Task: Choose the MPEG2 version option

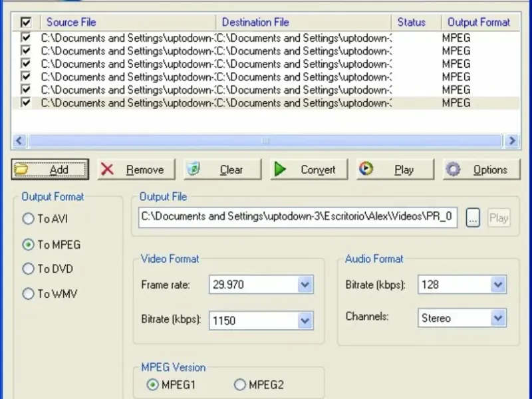Action: [239, 385]
